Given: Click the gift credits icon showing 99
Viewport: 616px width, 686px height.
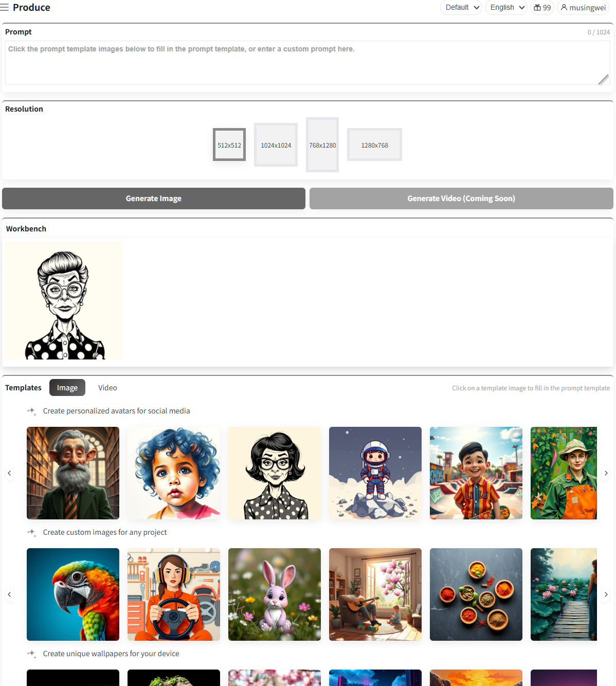Looking at the screenshot, I should (537, 8).
